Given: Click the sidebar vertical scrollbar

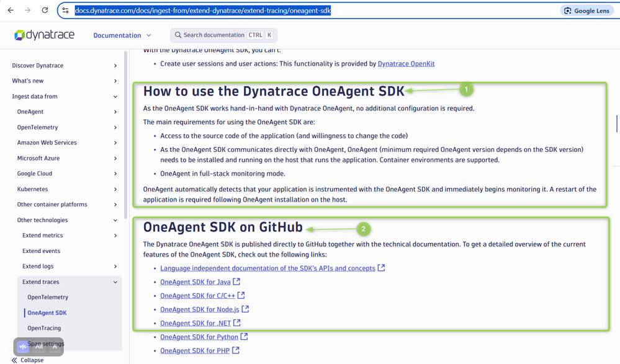Looking at the screenshot, I should click(126, 135).
